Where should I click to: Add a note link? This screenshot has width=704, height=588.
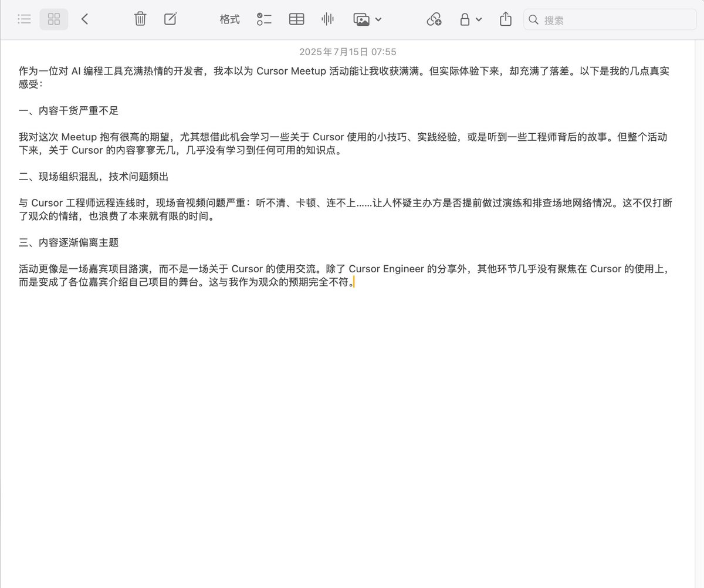tap(434, 19)
